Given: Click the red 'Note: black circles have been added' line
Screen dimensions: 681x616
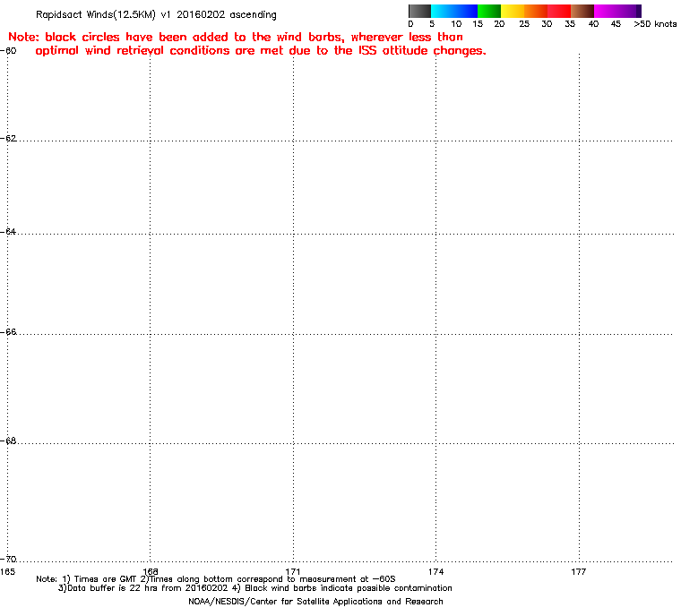Looking at the screenshot, I should (236, 37).
